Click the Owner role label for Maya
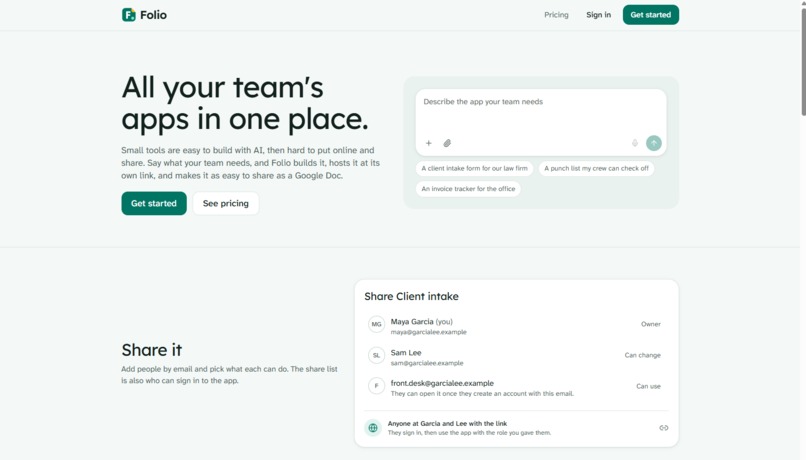The image size is (806, 460). point(651,324)
